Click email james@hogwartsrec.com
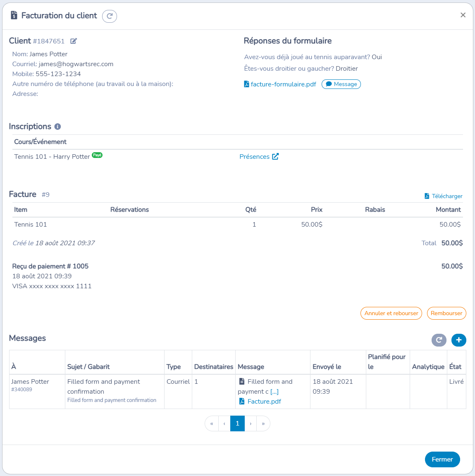Viewport: 475px width, 476px height. [x=76, y=64]
